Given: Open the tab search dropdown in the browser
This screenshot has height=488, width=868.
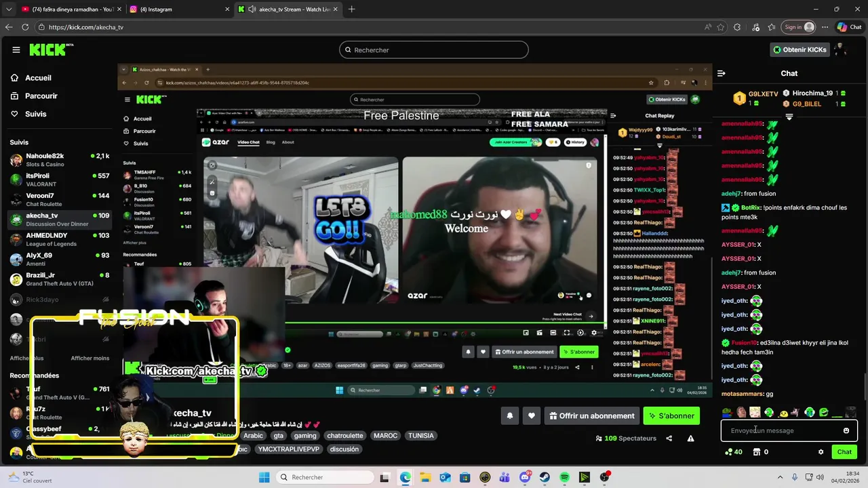Looking at the screenshot, I should click(9, 9).
